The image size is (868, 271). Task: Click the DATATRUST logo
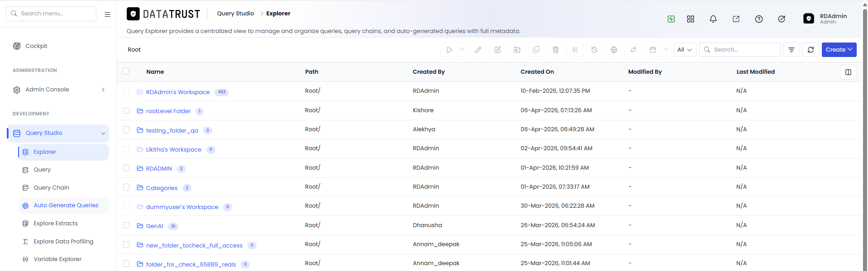coord(163,14)
